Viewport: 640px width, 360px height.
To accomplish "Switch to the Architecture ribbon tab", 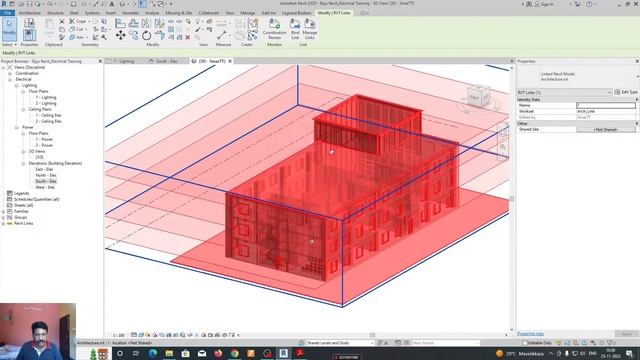I will pyautogui.click(x=30, y=13).
